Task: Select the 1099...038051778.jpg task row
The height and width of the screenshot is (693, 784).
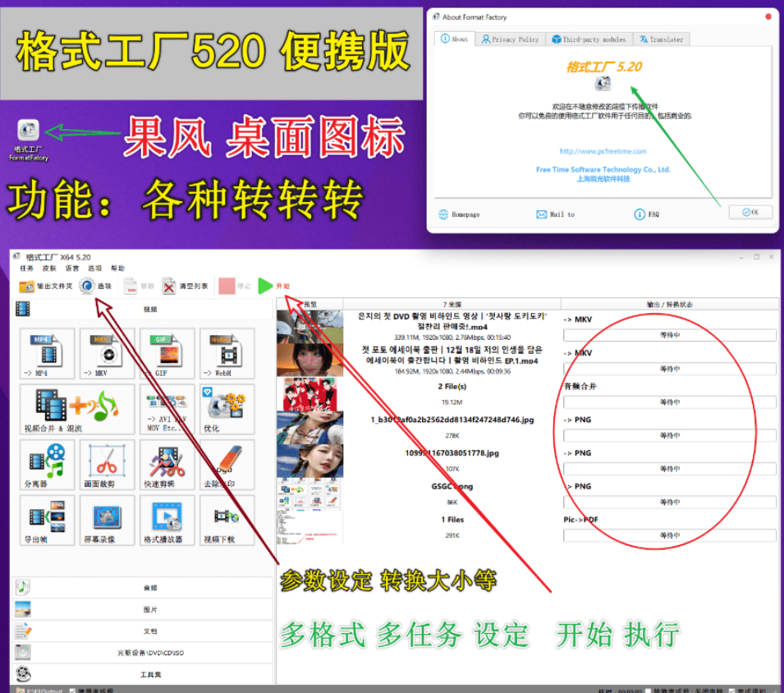Action: pyautogui.click(x=528, y=461)
